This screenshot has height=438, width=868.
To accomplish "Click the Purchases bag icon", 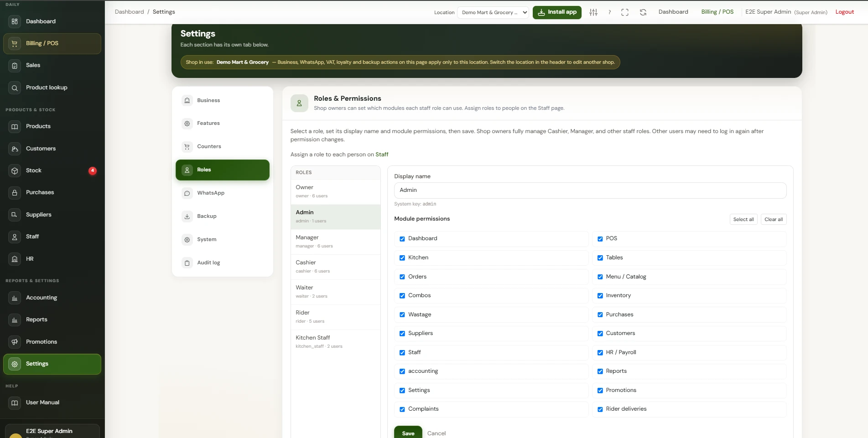I will click(x=15, y=193).
